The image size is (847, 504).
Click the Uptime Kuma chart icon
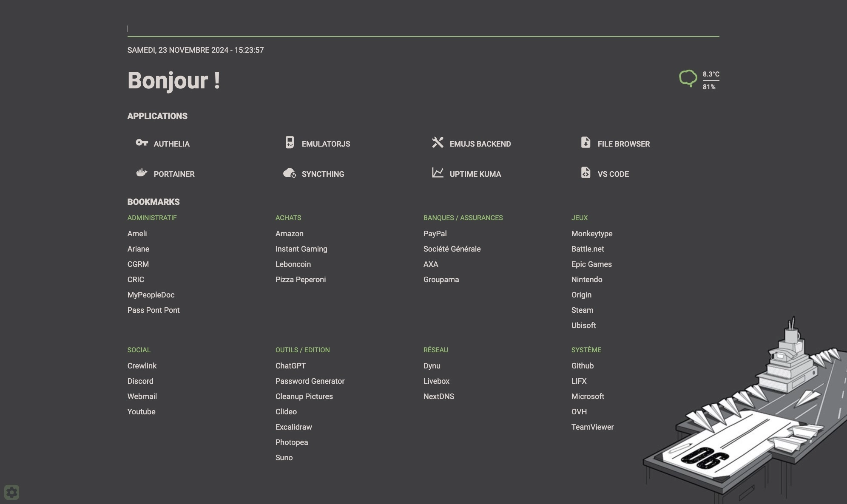tap(438, 173)
